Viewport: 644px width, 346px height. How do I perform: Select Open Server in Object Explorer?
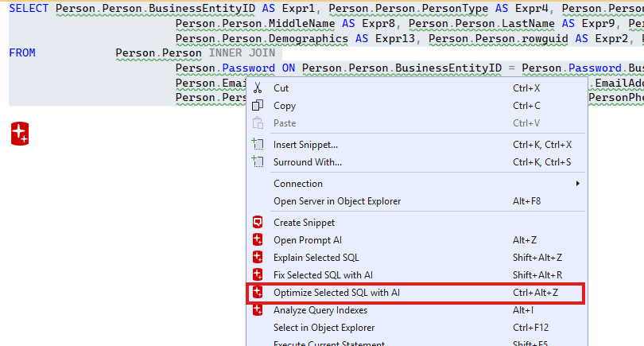tap(337, 201)
